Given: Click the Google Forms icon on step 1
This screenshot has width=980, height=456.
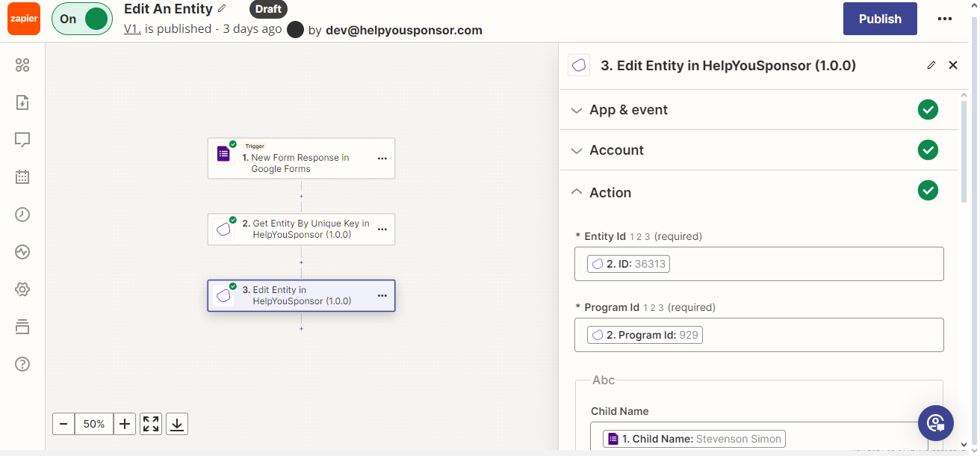Looking at the screenshot, I should (x=223, y=154).
